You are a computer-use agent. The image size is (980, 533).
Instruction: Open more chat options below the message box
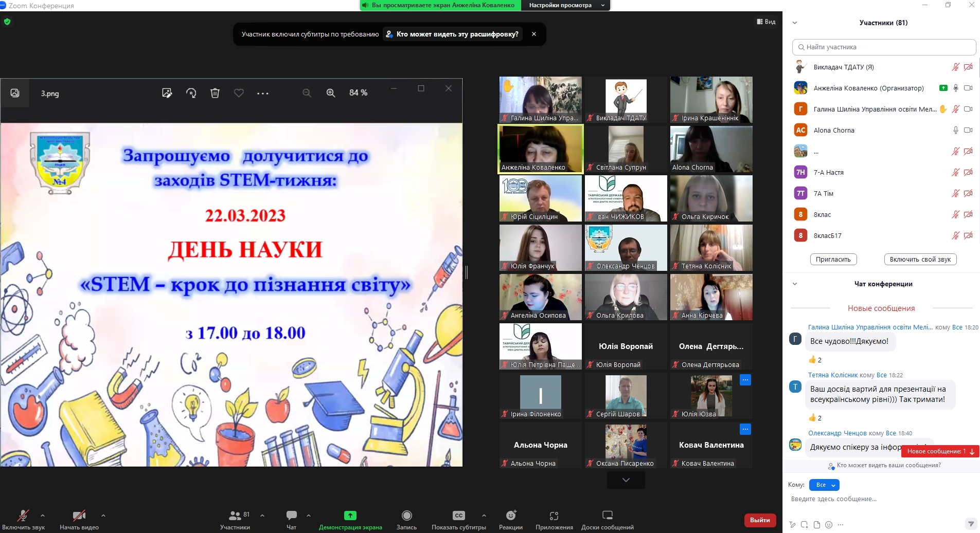[841, 525]
